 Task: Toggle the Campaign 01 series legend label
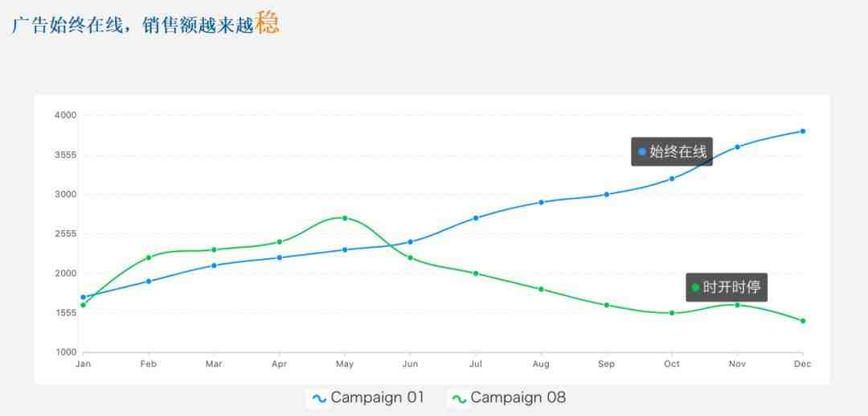[x=377, y=397]
